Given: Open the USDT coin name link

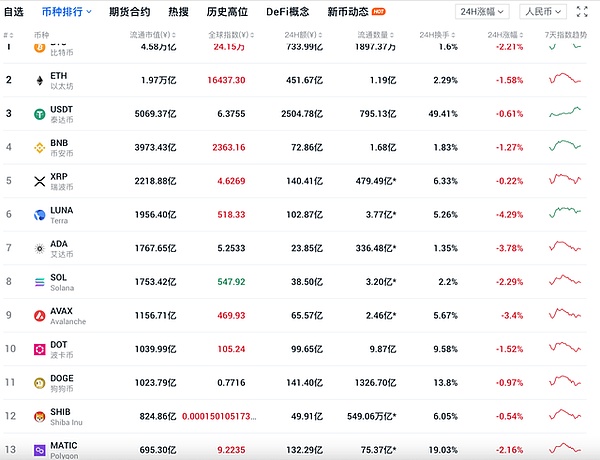Looking at the screenshot, I should coord(61,109).
